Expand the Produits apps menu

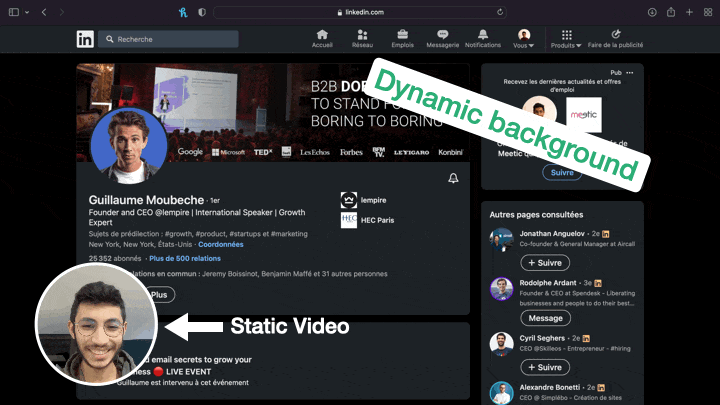tap(566, 39)
